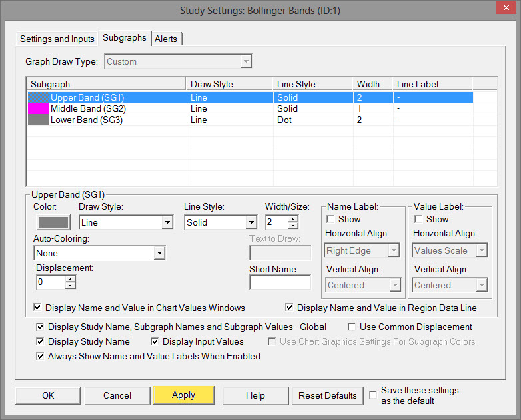The height and width of the screenshot is (420, 521).
Task: Expand the Line Style dropdown
Action: point(251,223)
